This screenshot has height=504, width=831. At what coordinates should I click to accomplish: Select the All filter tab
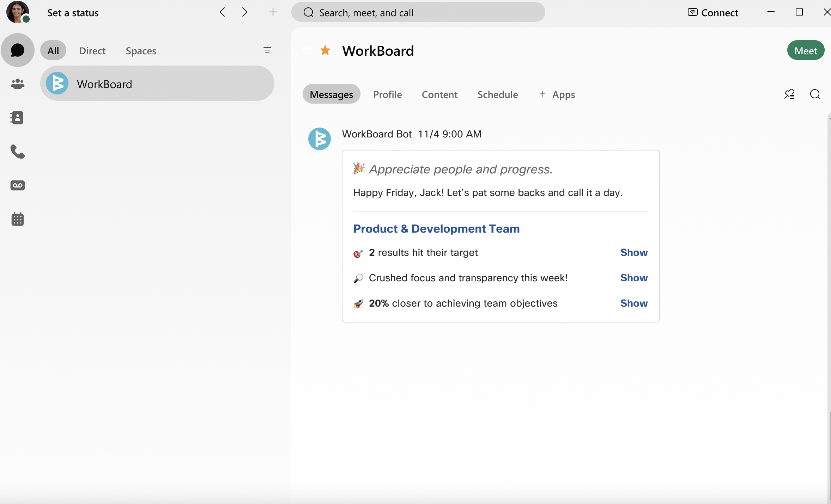pos(53,50)
